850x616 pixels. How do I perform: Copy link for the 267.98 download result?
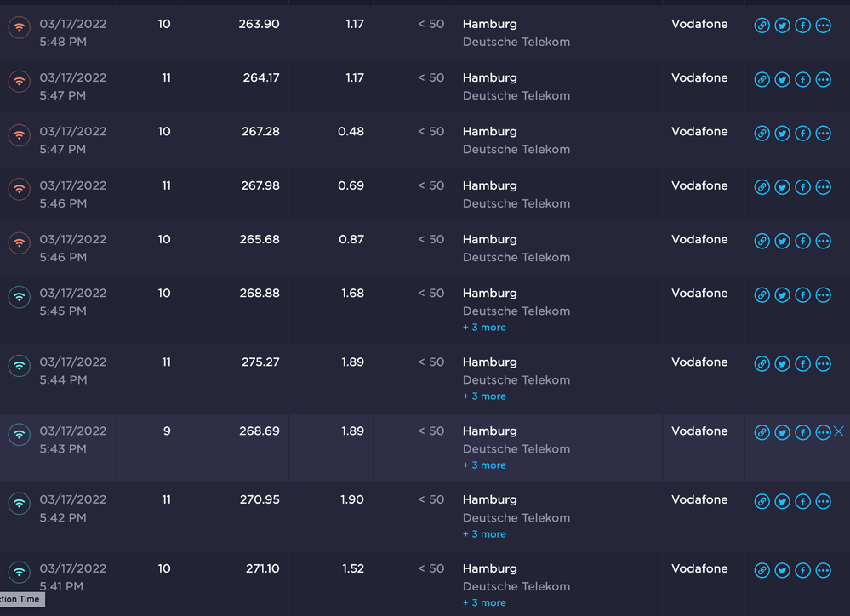[x=762, y=187]
